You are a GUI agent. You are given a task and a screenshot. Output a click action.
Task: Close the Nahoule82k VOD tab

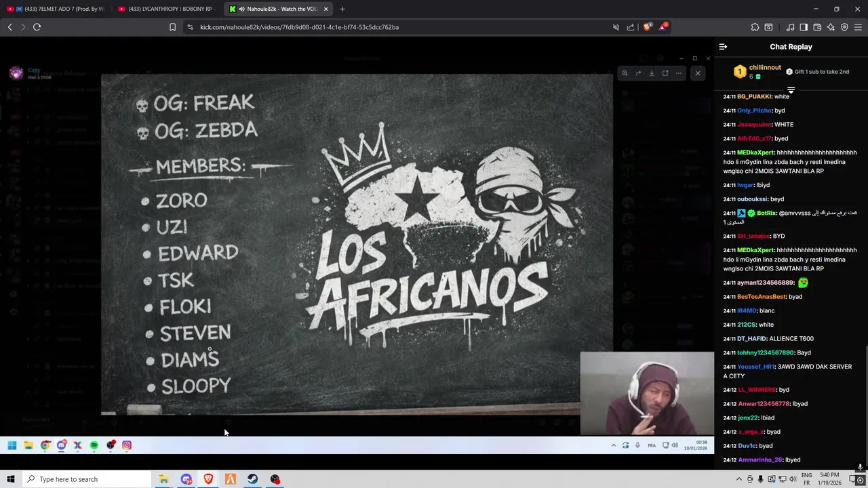point(325,9)
